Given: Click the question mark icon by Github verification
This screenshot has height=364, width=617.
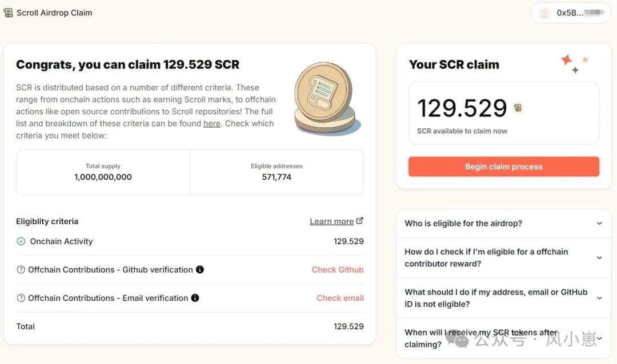Looking at the screenshot, I should coord(21,270).
